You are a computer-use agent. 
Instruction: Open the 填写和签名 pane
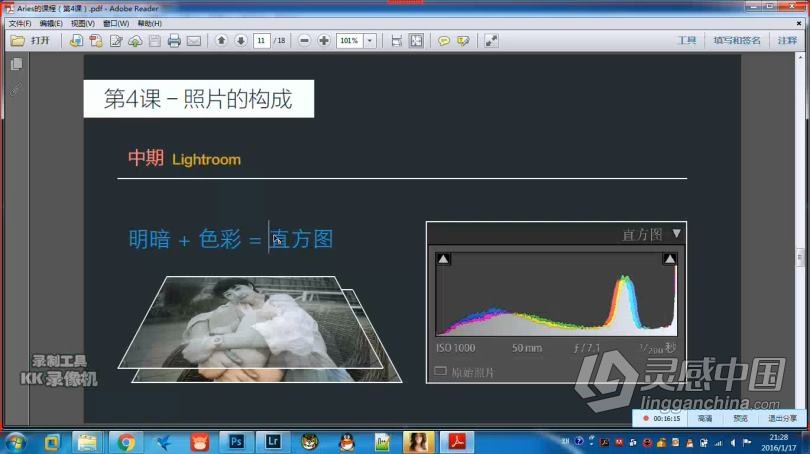pos(737,40)
